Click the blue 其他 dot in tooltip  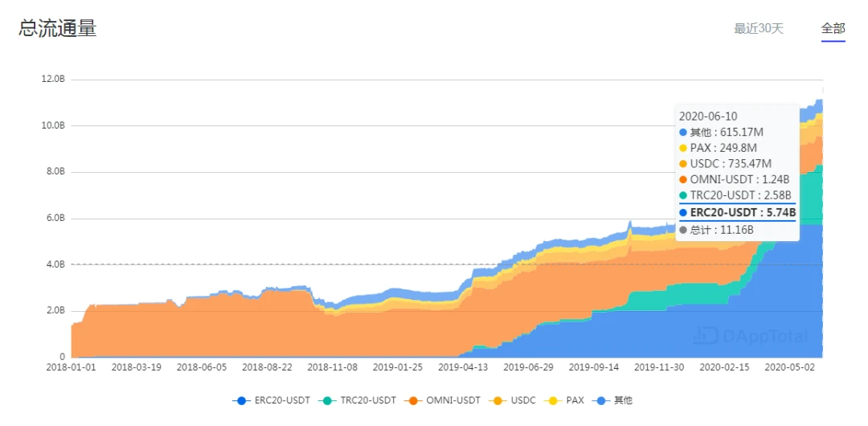(683, 133)
